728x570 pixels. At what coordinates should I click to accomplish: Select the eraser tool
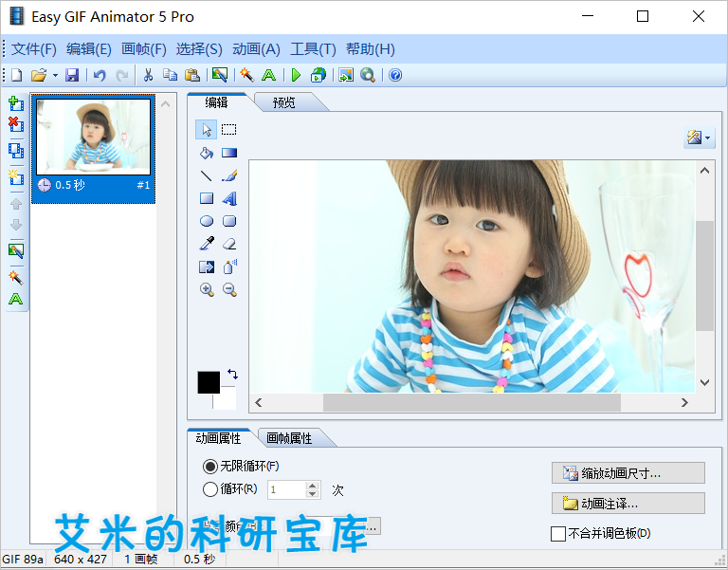coord(229,244)
